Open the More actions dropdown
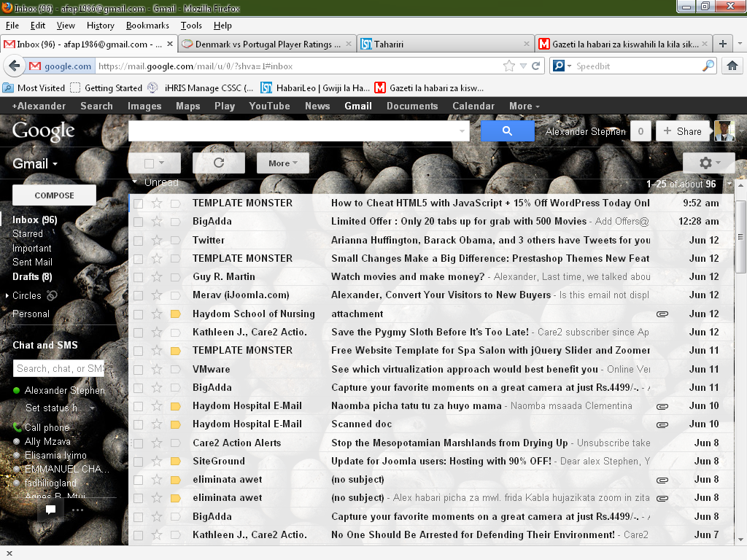Image resolution: width=747 pixels, height=560 pixels. (283, 163)
